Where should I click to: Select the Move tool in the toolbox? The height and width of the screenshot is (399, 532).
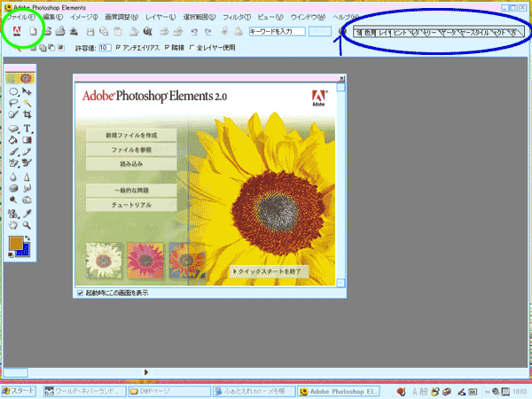click(27, 91)
